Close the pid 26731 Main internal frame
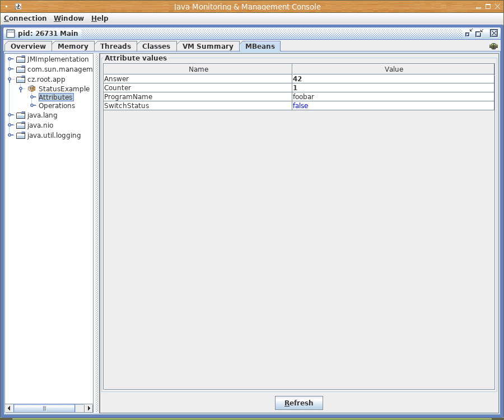This screenshot has height=420, width=504. coord(494,33)
